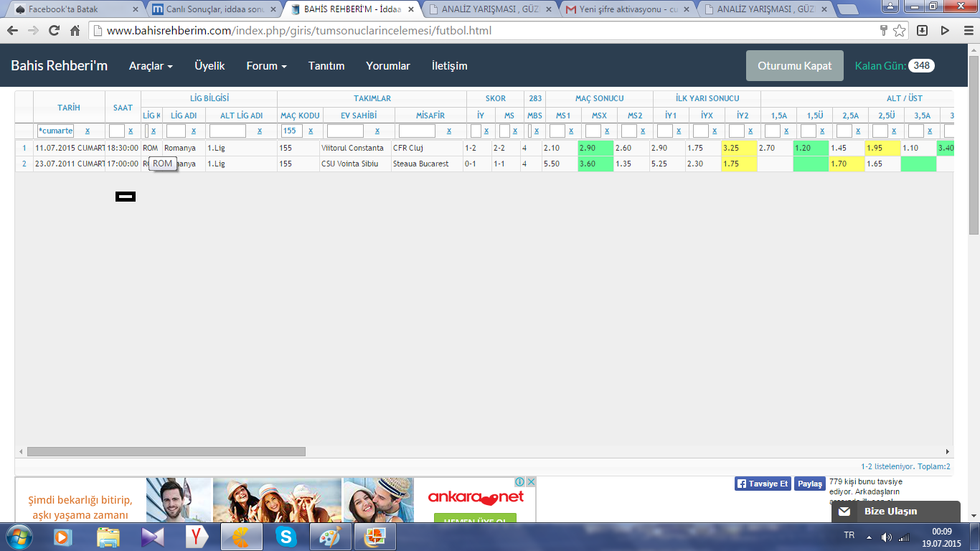Click the Oturumu Kapat button
The width and height of the screenshot is (980, 551).
795,65
